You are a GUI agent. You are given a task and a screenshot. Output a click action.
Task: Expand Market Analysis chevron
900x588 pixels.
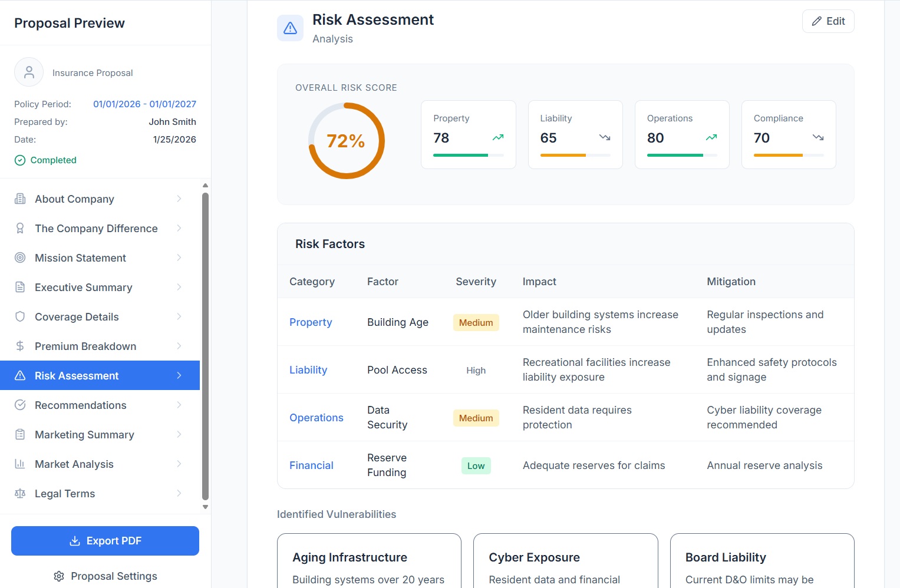coord(179,464)
